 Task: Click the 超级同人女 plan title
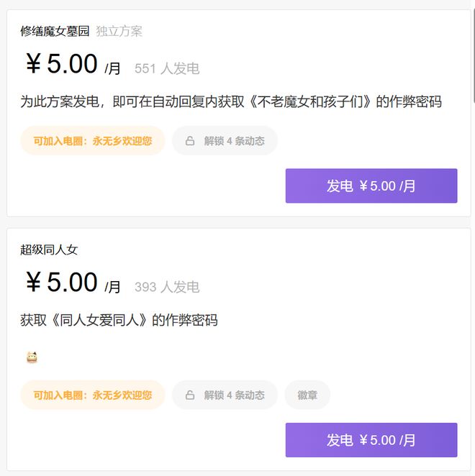[x=49, y=250]
